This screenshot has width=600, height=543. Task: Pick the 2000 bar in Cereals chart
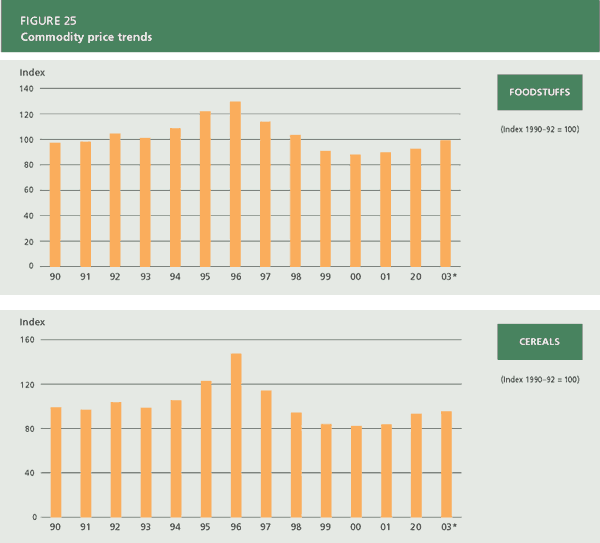click(356, 471)
